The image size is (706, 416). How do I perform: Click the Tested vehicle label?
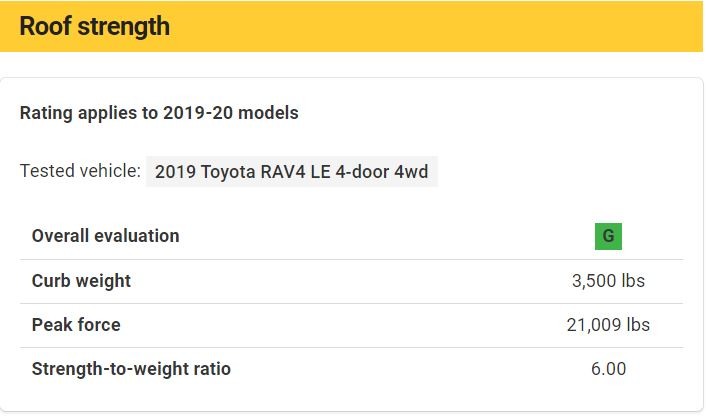coord(80,171)
